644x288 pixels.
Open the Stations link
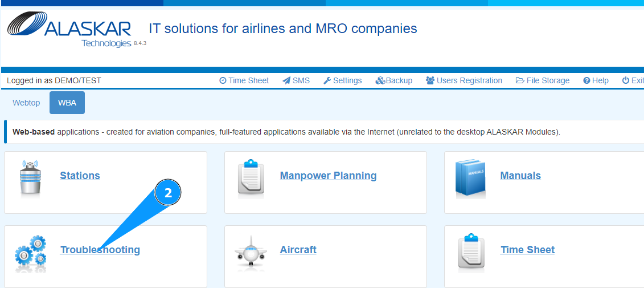point(80,176)
